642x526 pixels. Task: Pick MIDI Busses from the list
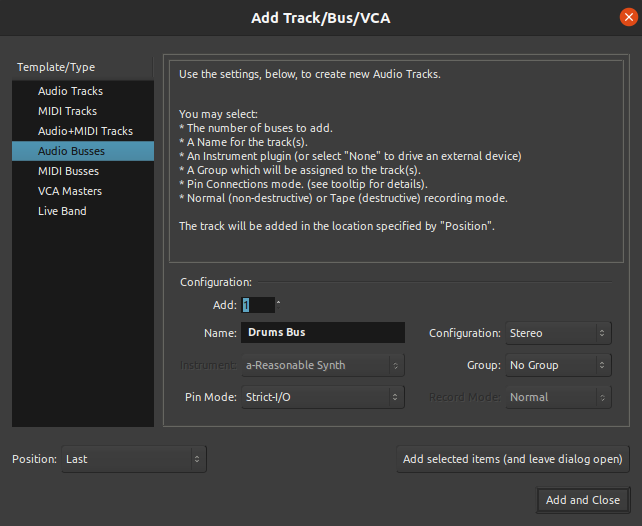(68, 171)
